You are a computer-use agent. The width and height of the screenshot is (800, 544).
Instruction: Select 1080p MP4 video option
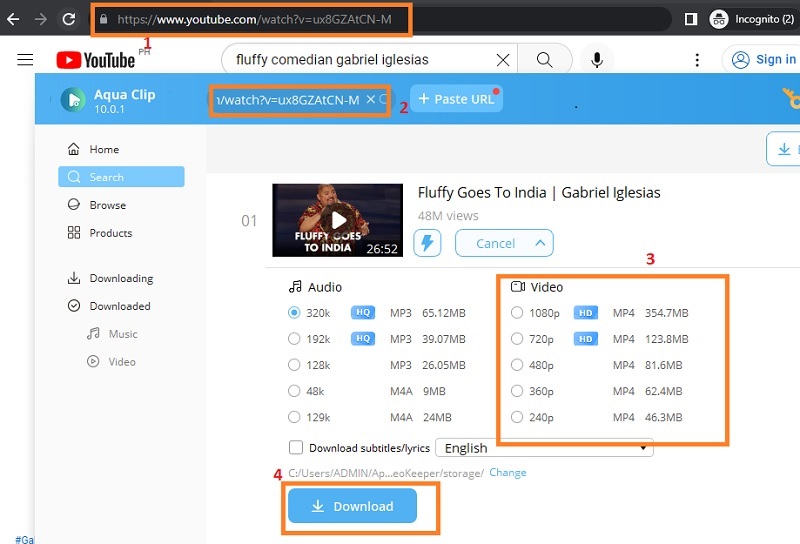(x=517, y=312)
